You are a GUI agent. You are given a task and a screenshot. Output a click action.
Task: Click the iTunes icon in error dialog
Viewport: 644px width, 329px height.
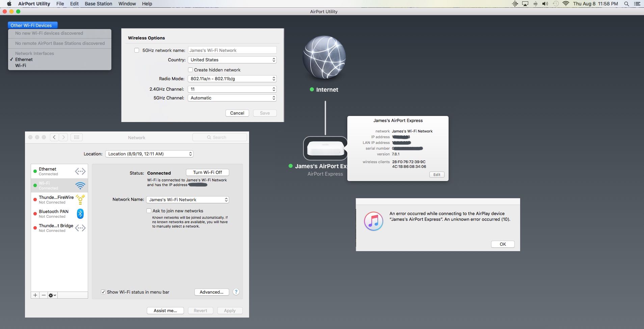pos(373,221)
